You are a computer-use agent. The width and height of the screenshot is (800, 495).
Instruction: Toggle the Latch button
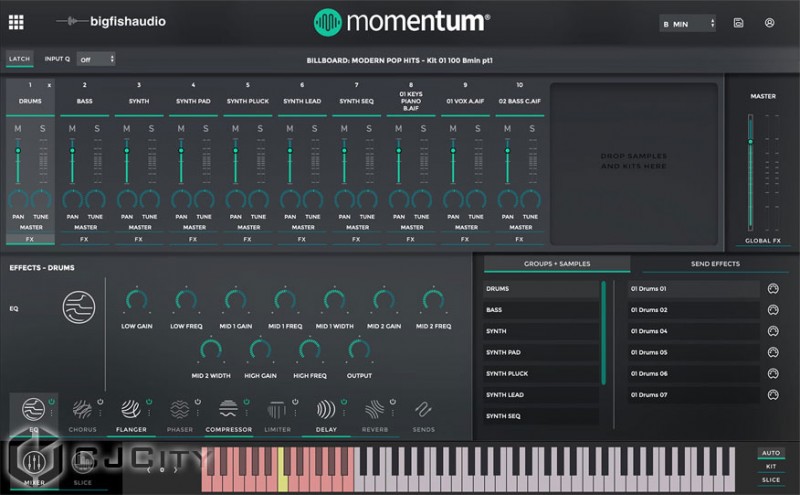[19, 59]
